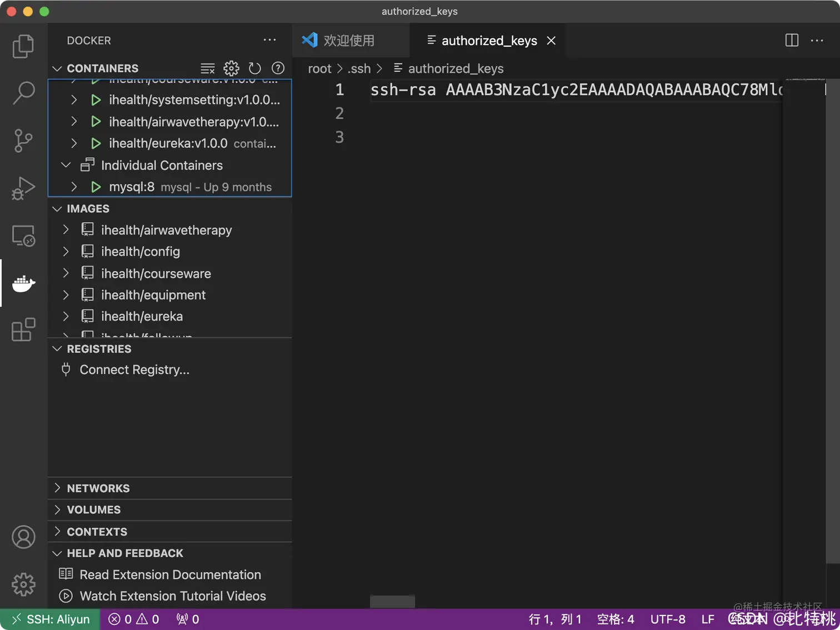
Task: Click line number 2 in the gutter
Action: [x=339, y=113]
